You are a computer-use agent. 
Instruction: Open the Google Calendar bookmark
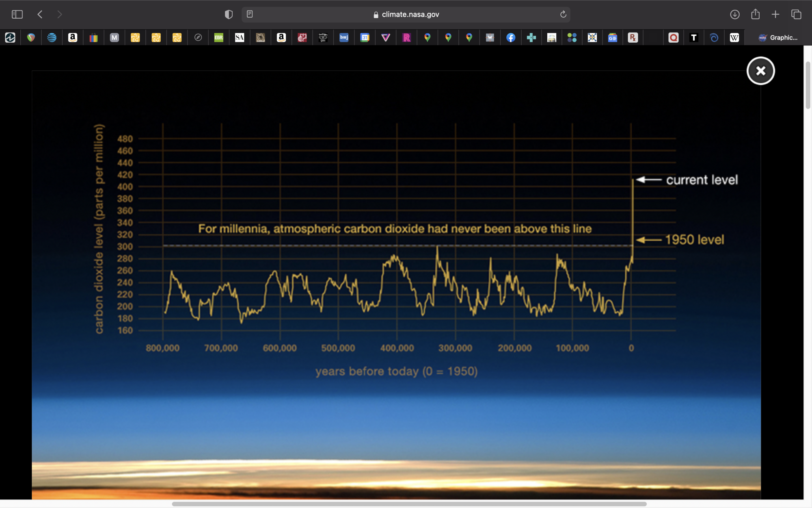365,37
